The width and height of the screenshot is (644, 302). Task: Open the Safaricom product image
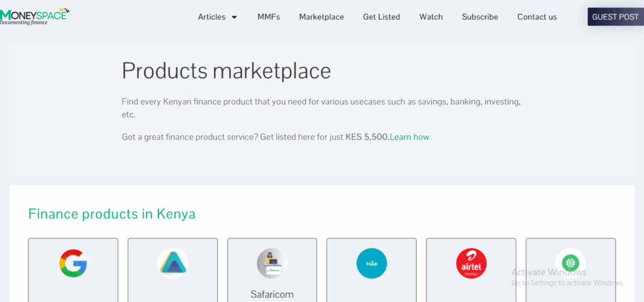(272, 263)
